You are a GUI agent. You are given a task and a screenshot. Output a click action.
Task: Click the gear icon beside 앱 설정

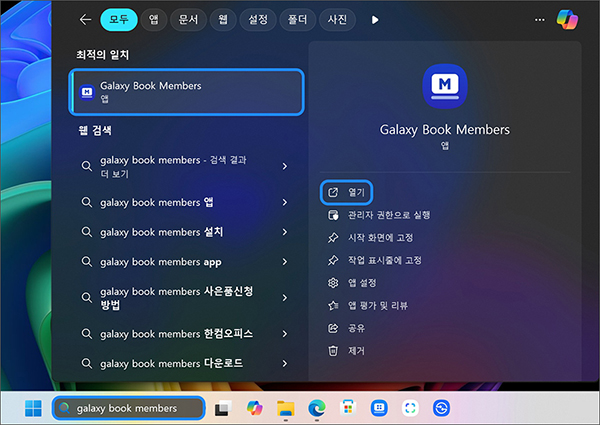click(x=333, y=283)
